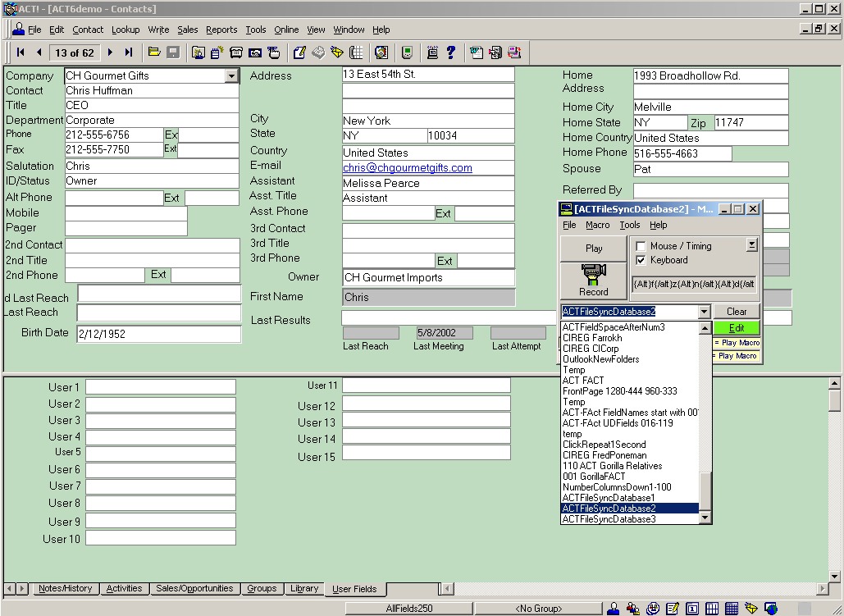This screenshot has height=616, width=844.
Task: Open the Sales menu
Action: (x=187, y=30)
